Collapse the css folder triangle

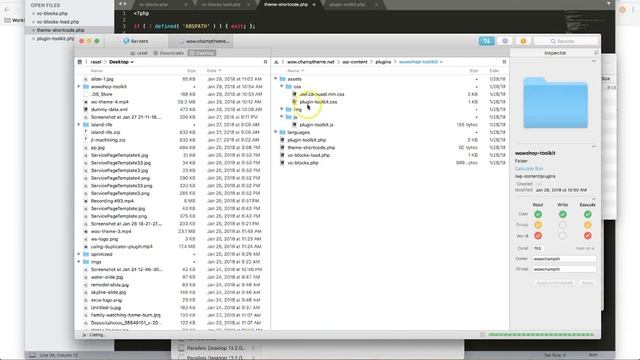(282, 86)
